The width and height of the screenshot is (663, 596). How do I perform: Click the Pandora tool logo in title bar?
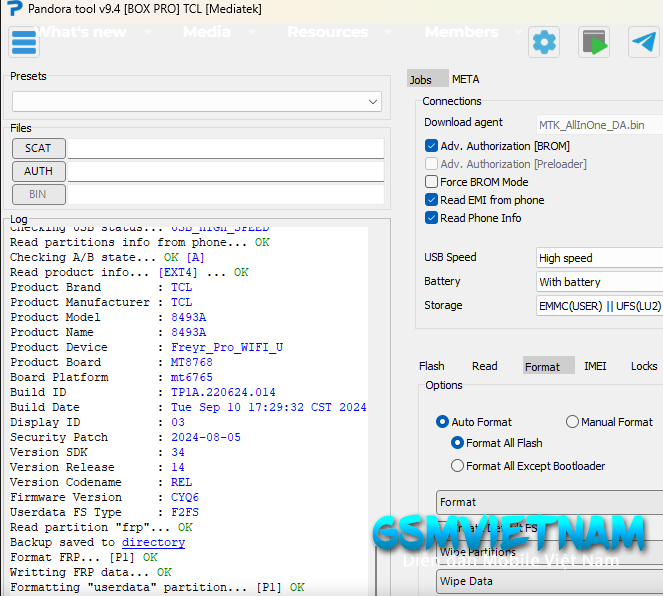click(x=14, y=9)
